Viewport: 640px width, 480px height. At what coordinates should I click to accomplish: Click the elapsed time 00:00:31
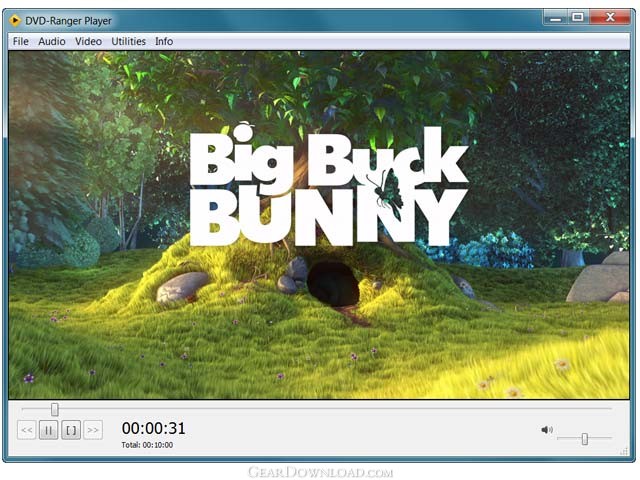[x=153, y=428]
